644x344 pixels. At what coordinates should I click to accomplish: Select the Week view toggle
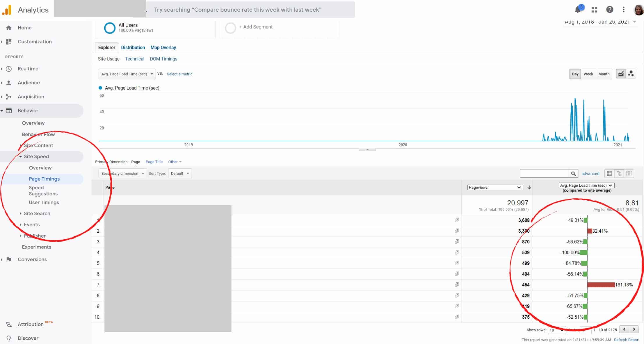(x=588, y=74)
